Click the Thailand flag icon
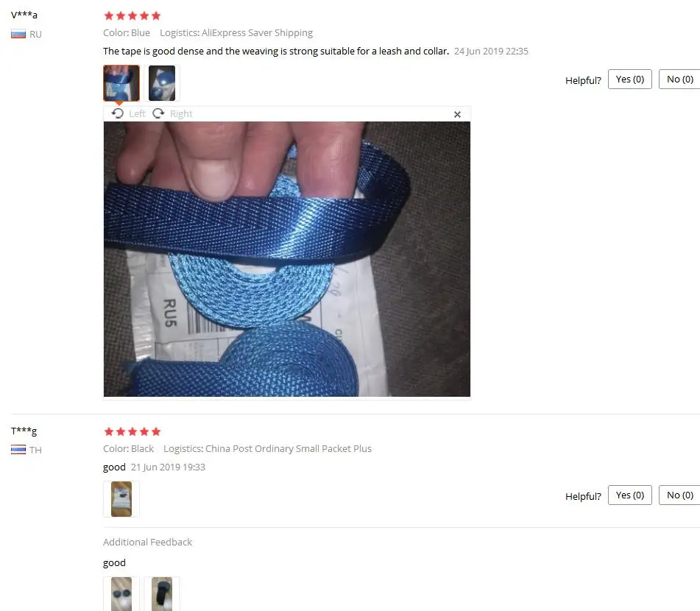Screen dimensions: 700x611 click(18, 450)
